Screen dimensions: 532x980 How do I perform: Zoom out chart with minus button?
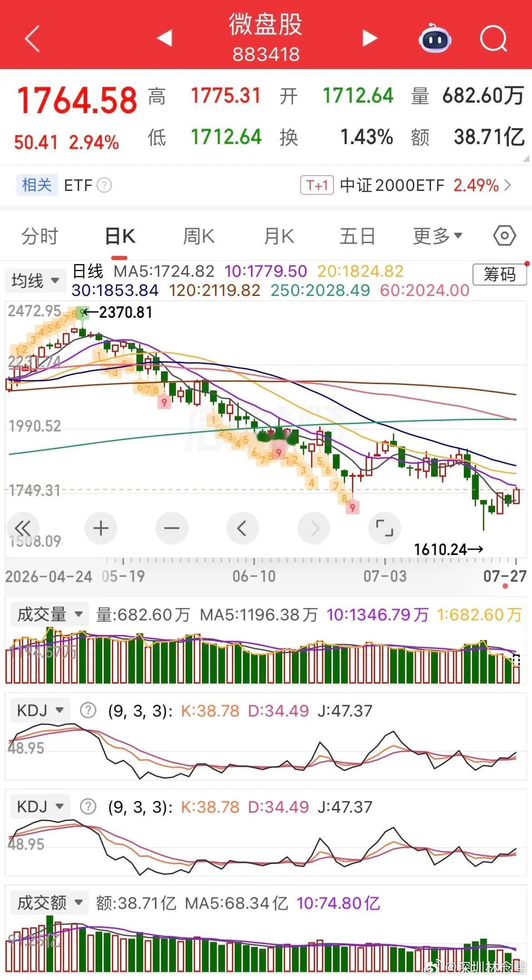pos(172,528)
